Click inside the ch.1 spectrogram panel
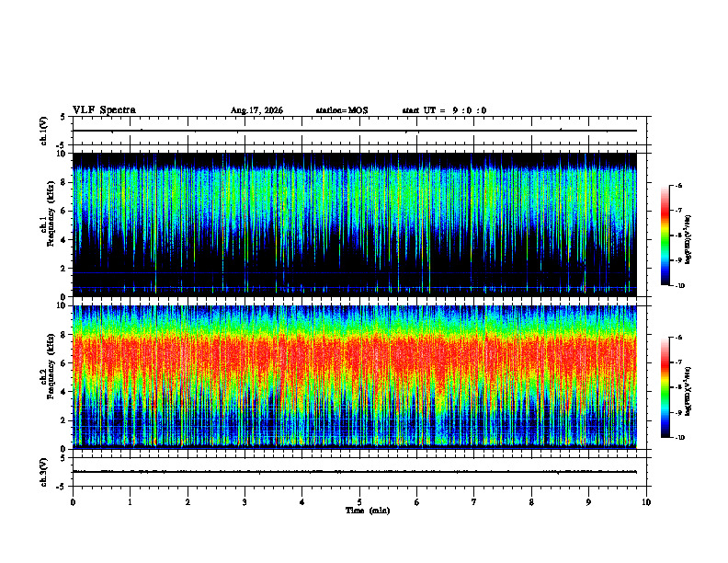Viewport: 728px width, 563px height. [355, 224]
